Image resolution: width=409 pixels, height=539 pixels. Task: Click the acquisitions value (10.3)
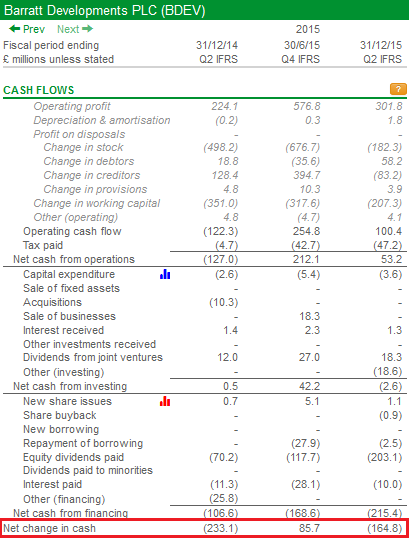224,302
